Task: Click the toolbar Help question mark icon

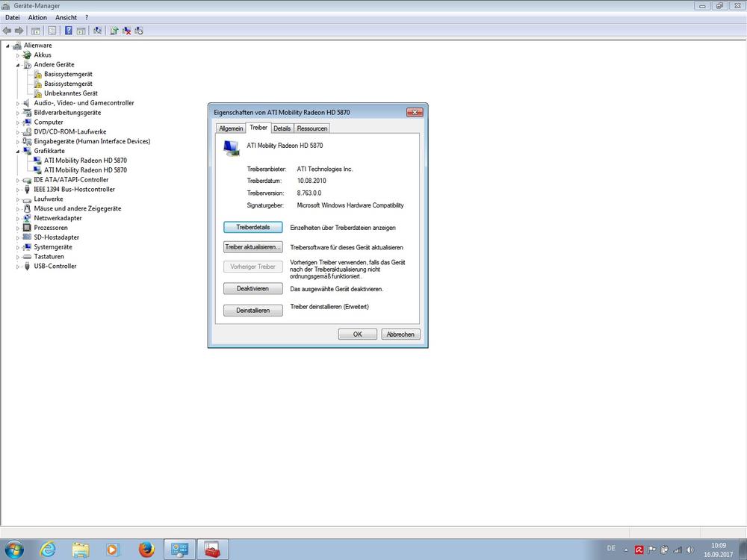Action: coord(68,31)
